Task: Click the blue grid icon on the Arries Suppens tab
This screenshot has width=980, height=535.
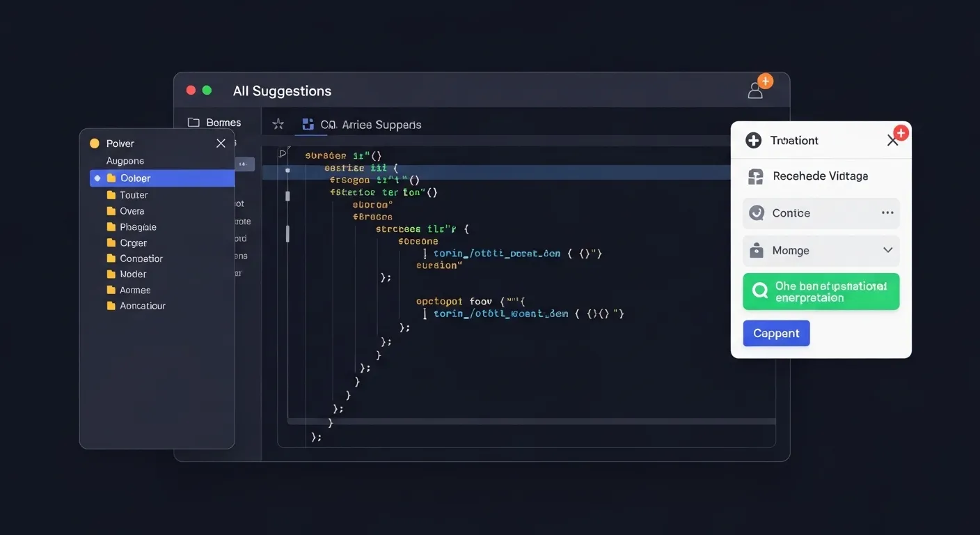Action: (308, 123)
